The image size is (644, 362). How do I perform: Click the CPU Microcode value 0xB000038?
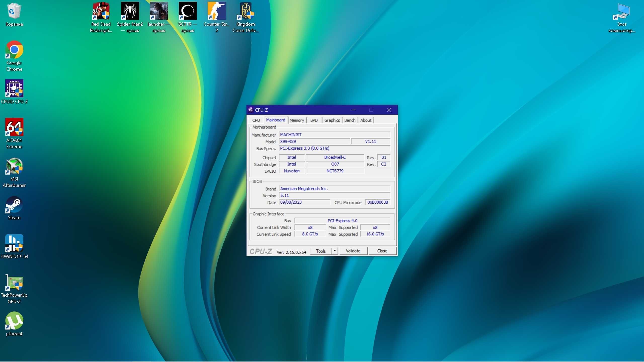click(378, 202)
